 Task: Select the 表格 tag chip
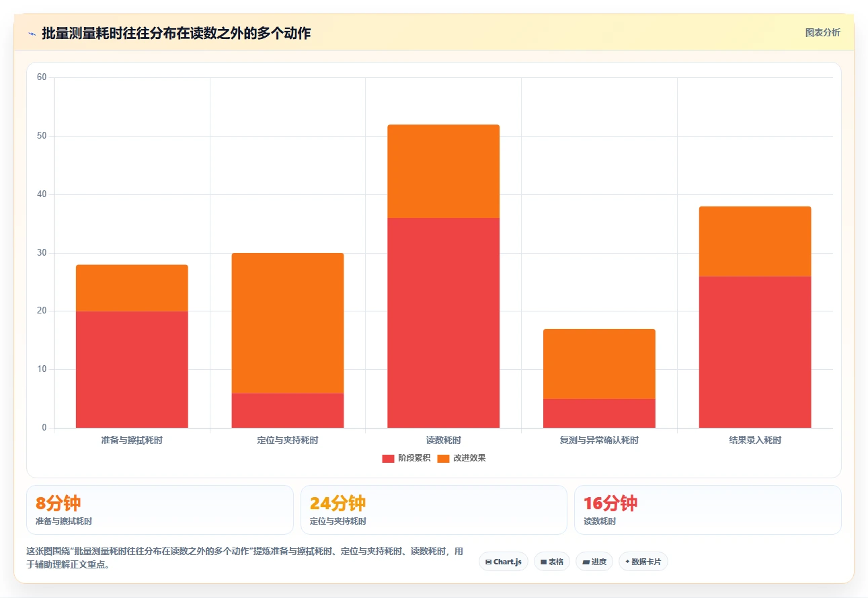pos(552,562)
